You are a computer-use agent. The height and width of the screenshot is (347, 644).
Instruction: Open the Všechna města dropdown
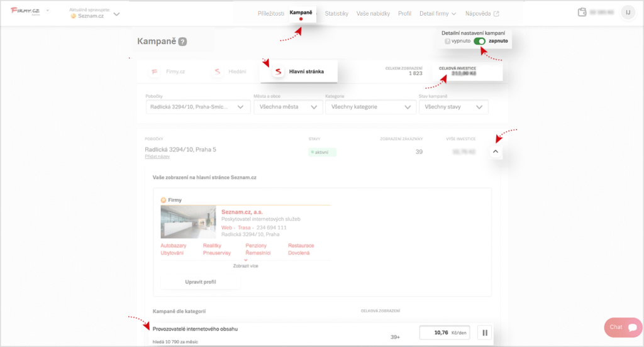click(x=288, y=107)
